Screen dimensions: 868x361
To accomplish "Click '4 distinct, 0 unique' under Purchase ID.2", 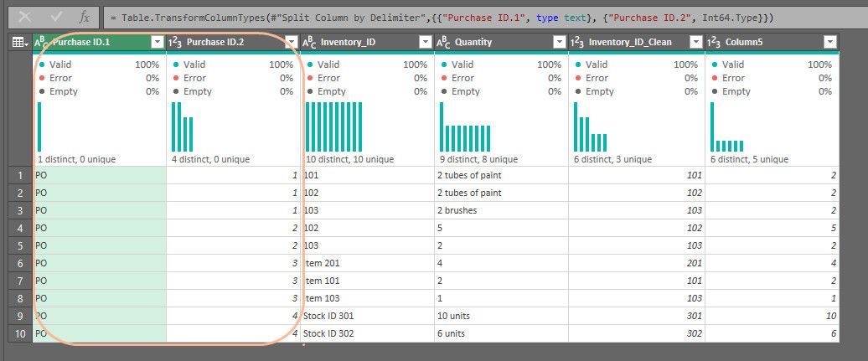I will tap(211, 159).
